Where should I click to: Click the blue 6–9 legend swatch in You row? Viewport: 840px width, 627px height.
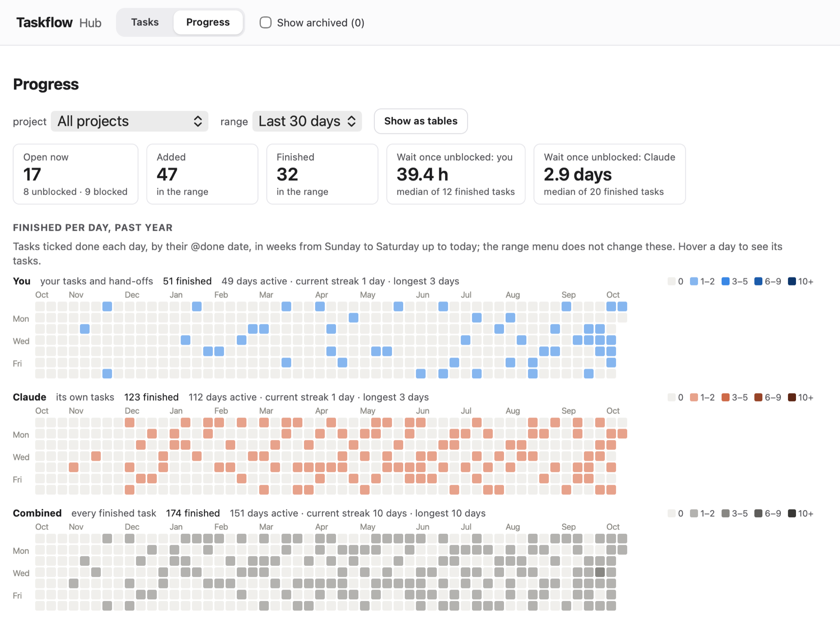tap(758, 281)
